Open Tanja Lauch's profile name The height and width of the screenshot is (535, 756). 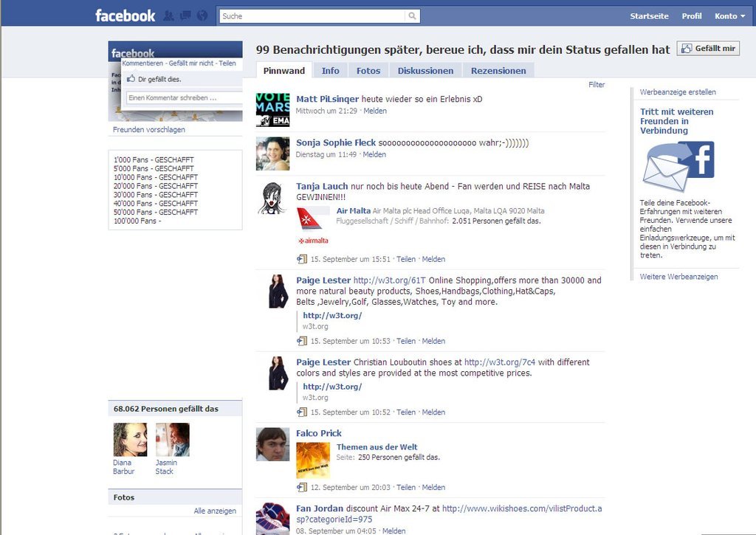[x=322, y=186]
